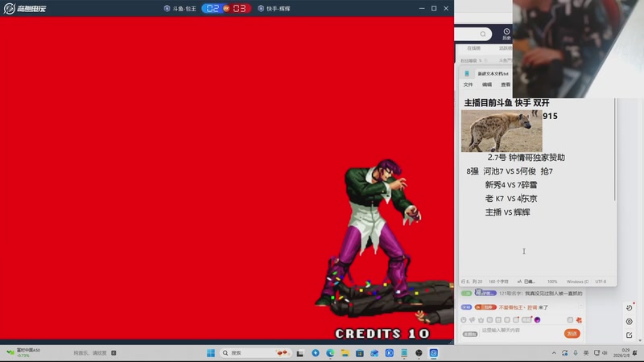Select the 快手-辉辉 player label

coord(274,9)
